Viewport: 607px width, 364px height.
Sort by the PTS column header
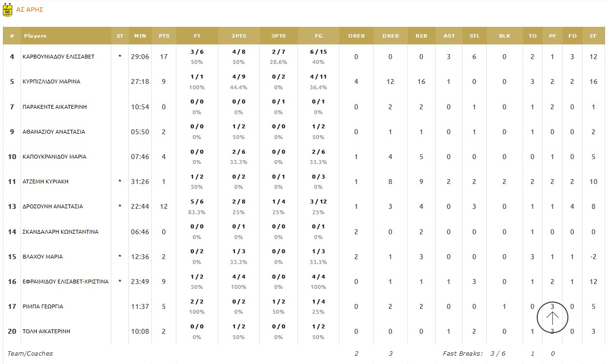click(x=164, y=36)
